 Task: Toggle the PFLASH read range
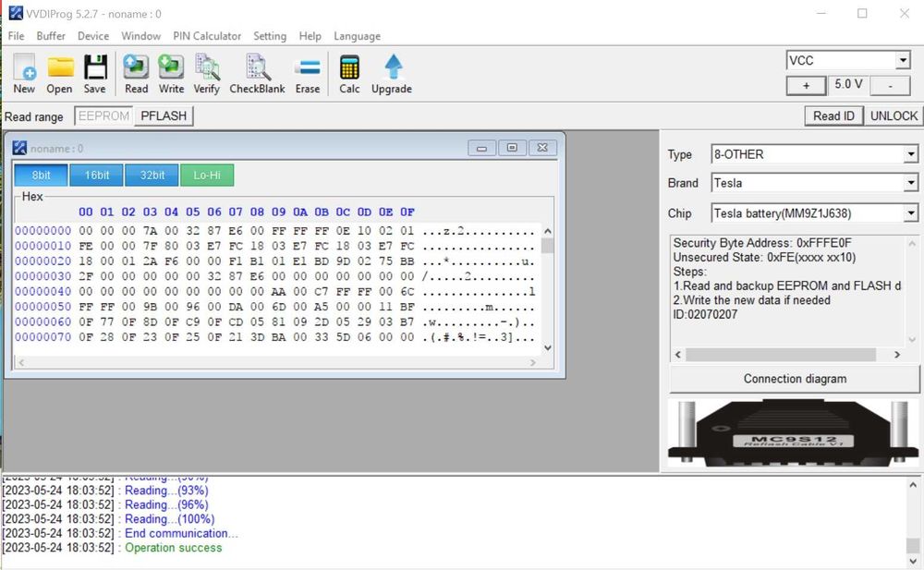coord(164,116)
